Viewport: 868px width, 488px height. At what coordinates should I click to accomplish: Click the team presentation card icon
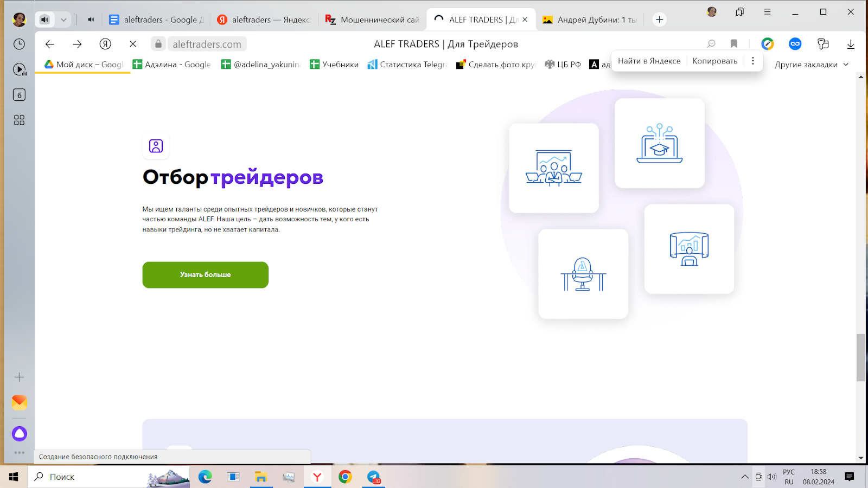coord(554,168)
